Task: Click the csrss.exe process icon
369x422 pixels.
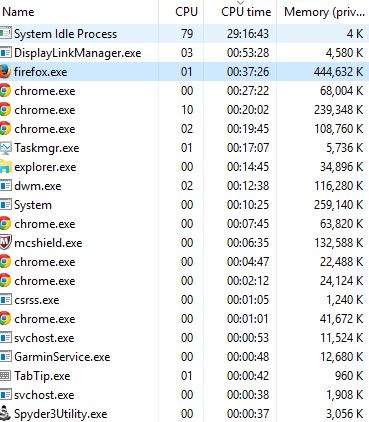Action: 5,299
